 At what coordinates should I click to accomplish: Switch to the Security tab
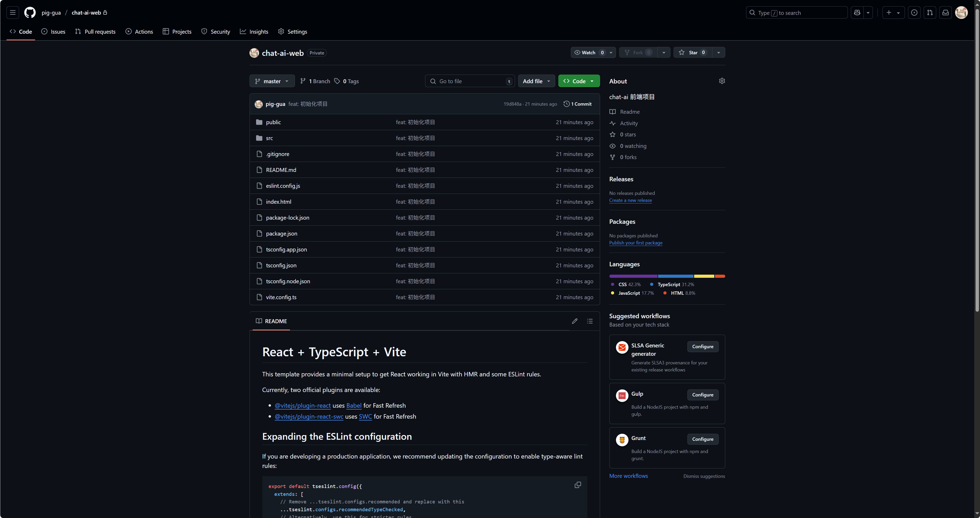pos(216,32)
